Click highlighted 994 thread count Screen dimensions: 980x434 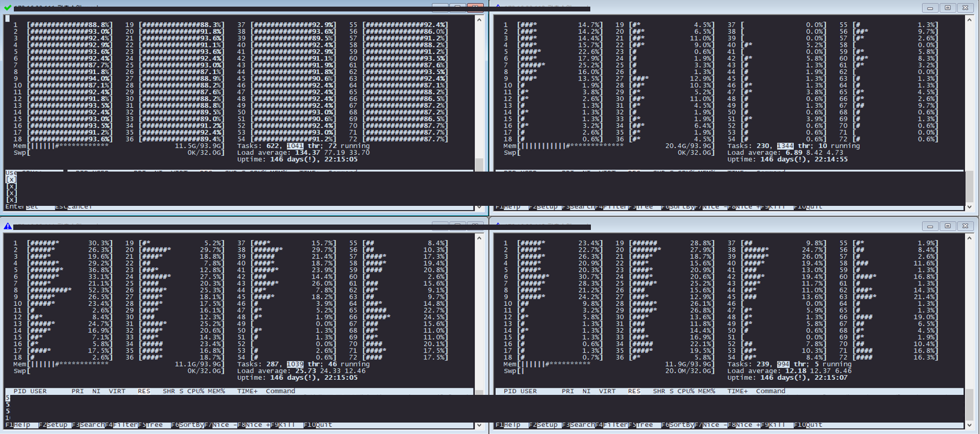tap(783, 365)
